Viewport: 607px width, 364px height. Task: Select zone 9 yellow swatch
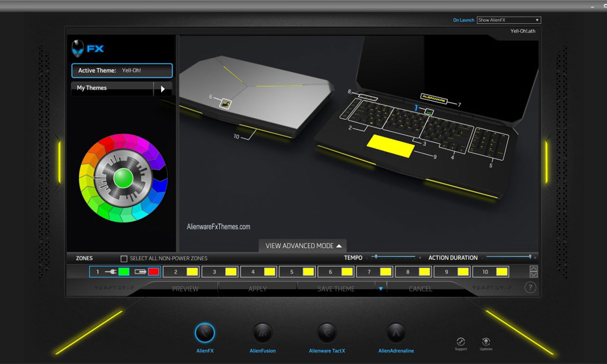tap(463, 272)
